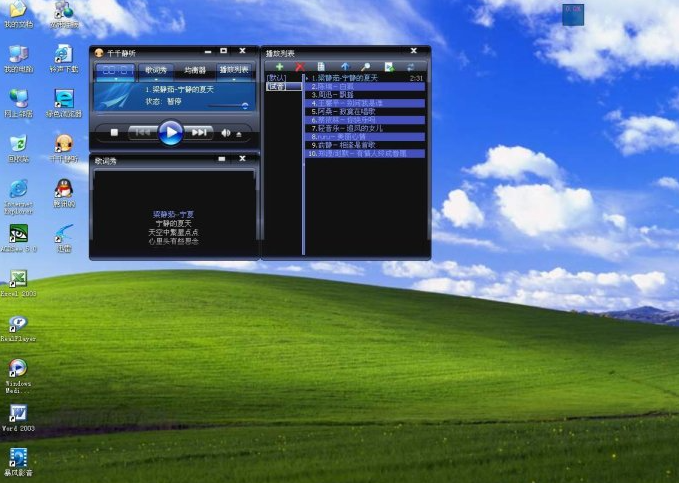
Task: Click the playlist edit icon with green mark
Action: point(389,66)
